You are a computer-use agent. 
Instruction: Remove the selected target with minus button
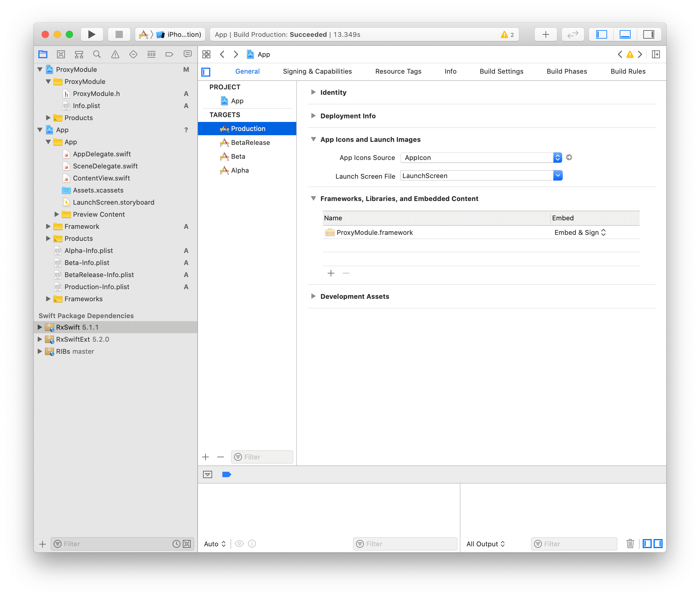220,457
